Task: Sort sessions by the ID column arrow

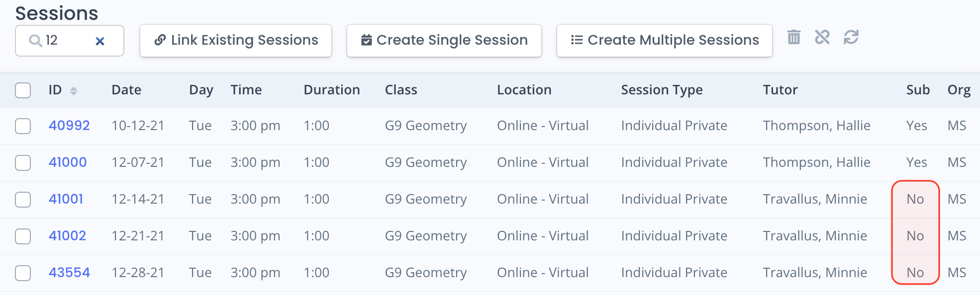Action: tap(74, 91)
